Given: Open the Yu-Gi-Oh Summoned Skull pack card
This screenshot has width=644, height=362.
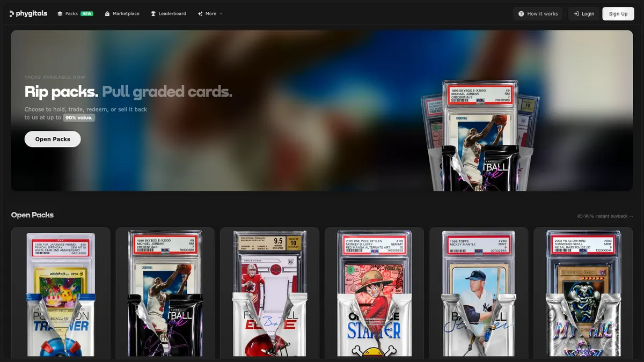Looking at the screenshot, I should pyautogui.click(x=583, y=293).
